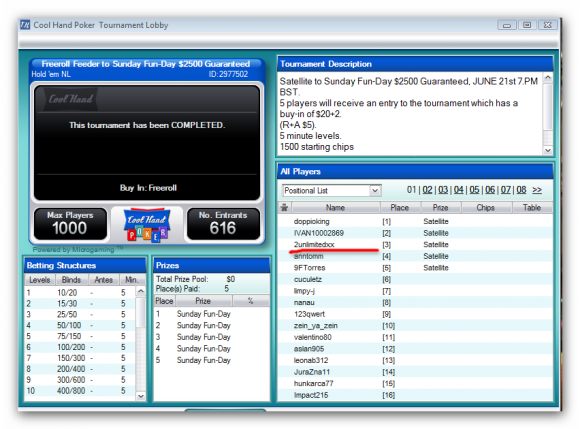This screenshot has height=429, width=580.
Task: Select player doppioking row
Action: [415, 222]
